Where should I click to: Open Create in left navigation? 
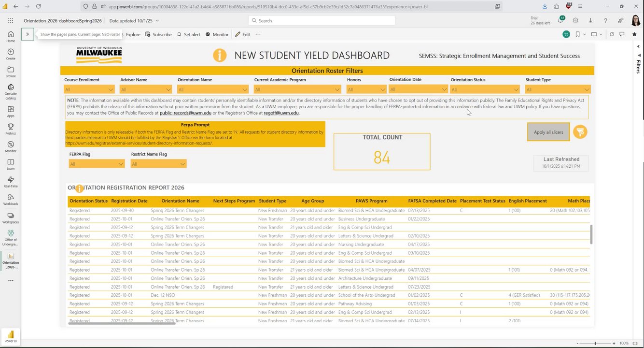11,54
